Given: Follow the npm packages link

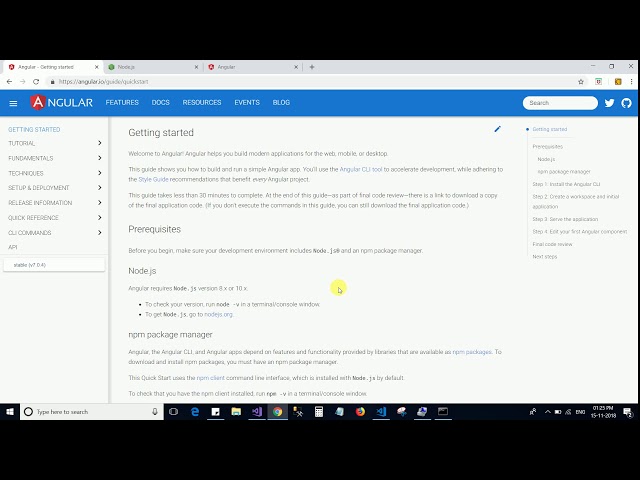Looking at the screenshot, I should pos(472,352).
